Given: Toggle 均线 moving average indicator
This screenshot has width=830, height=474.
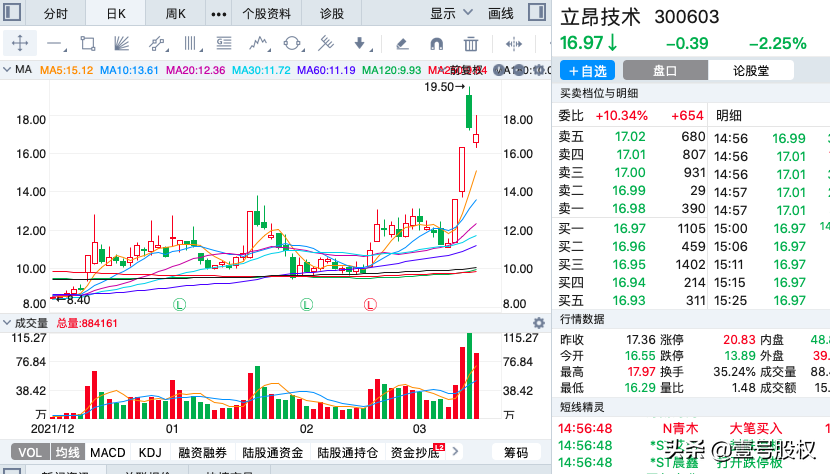Looking at the screenshot, I should (x=67, y=452).
